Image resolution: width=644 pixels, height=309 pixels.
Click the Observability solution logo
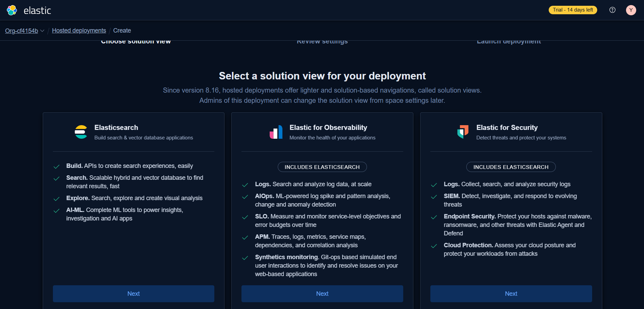(x=276, y=132)
